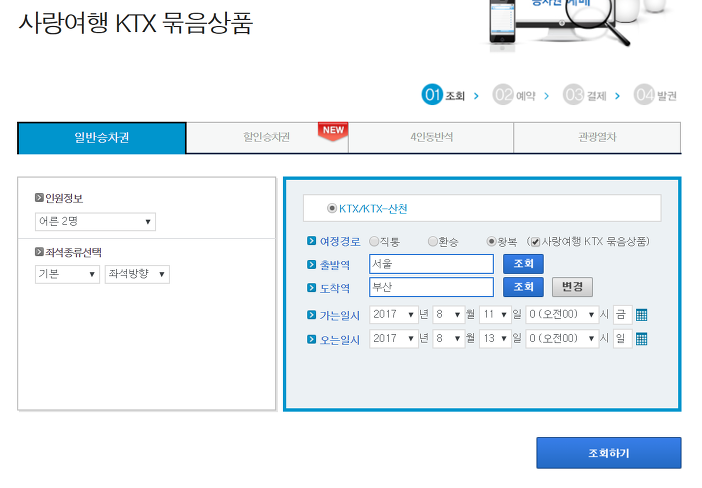The height and width of the screenshot is (488, 702).
Task: Click the return weekday field showing 일
Action: pyautogui.click(x=622, y=338)
